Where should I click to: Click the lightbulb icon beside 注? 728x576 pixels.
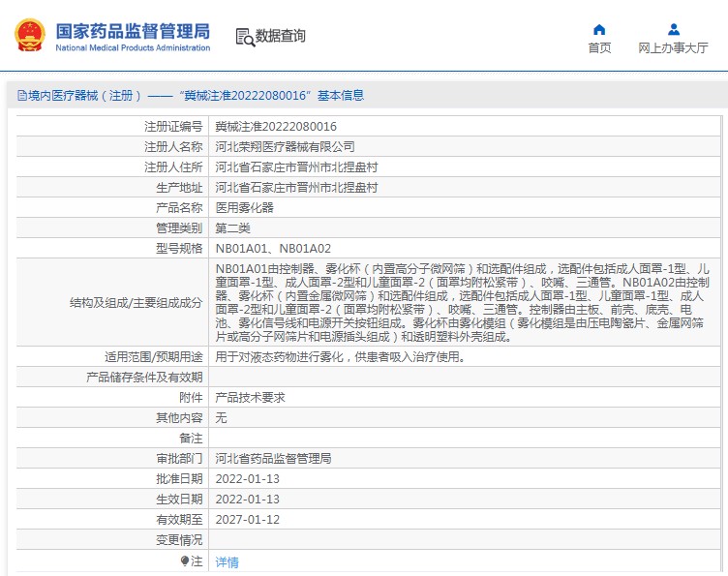[185, 561]
